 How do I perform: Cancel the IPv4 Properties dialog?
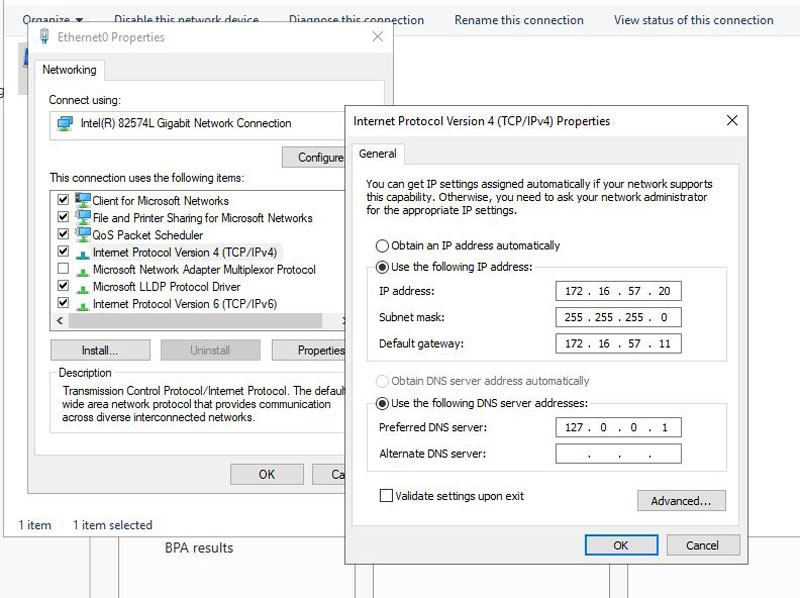click(703, 545)
